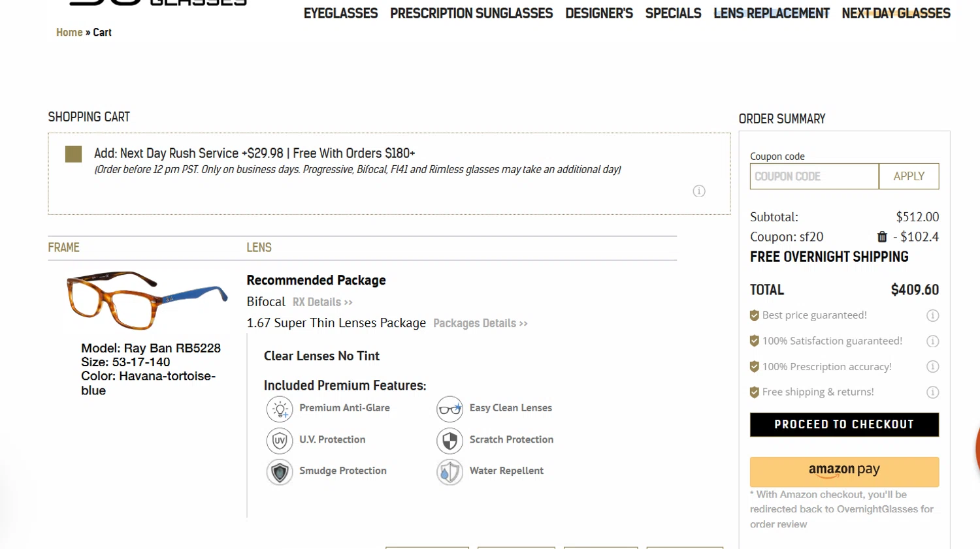Expand RX Details
Image resolution: width=980 pixels, height=549 pixels.
(x=322, y=302)
